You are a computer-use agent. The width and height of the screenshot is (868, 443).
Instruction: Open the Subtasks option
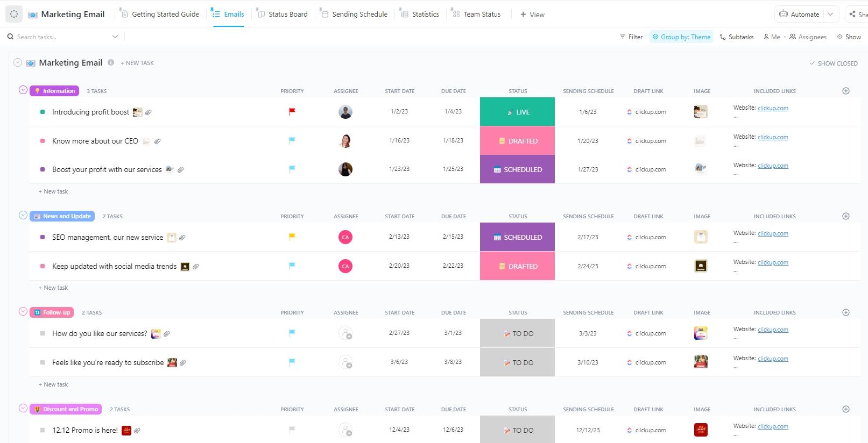pos(737,37)
